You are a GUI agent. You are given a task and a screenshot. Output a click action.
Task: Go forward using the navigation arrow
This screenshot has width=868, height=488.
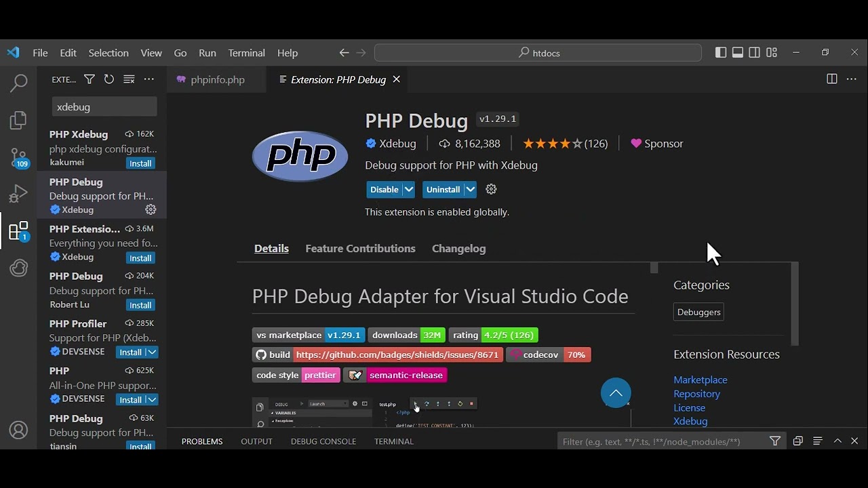pos(361,53)
